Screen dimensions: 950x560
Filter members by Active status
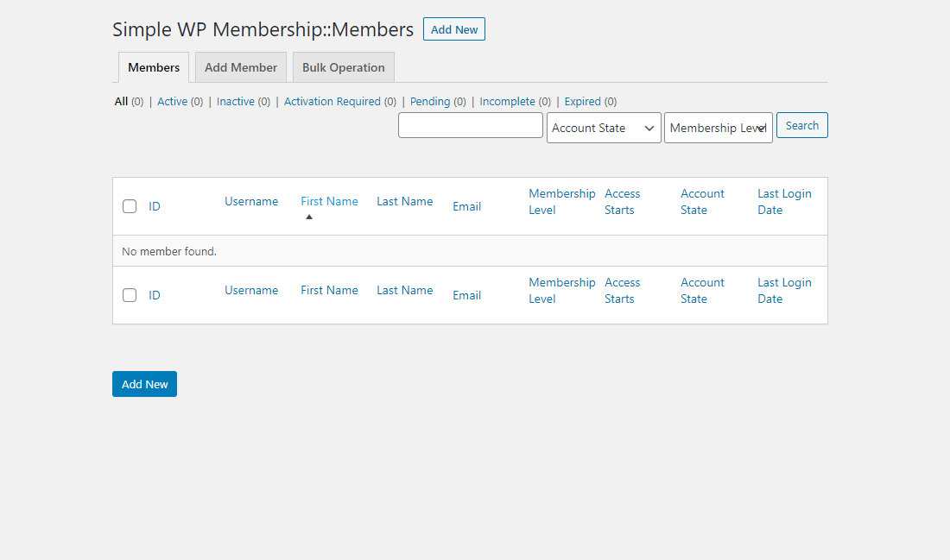172,102
